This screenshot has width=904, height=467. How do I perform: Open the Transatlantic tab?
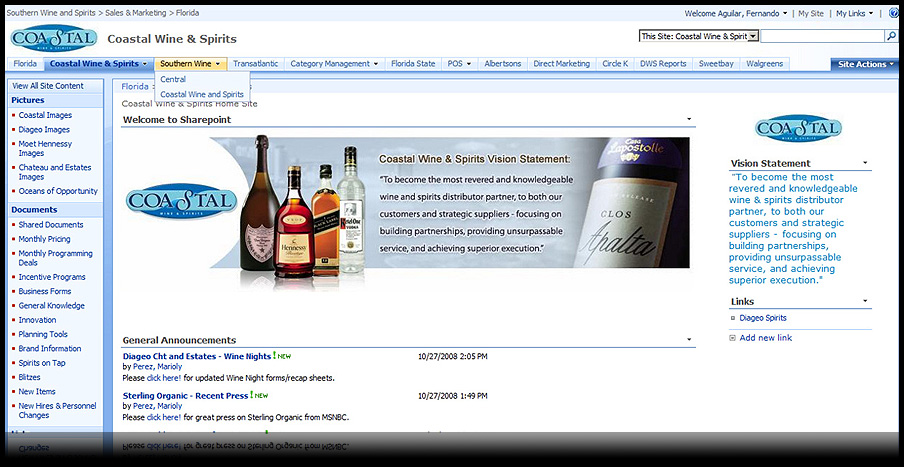255,64
